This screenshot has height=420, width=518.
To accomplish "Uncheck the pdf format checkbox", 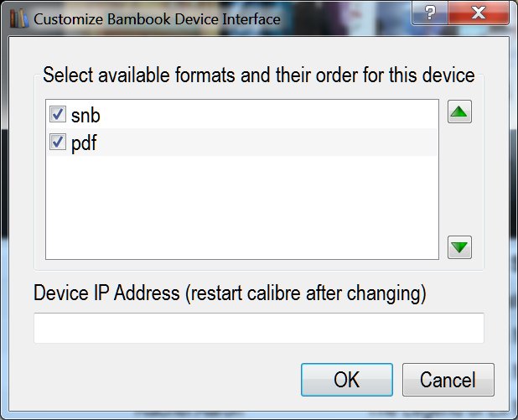I will 58,142.
